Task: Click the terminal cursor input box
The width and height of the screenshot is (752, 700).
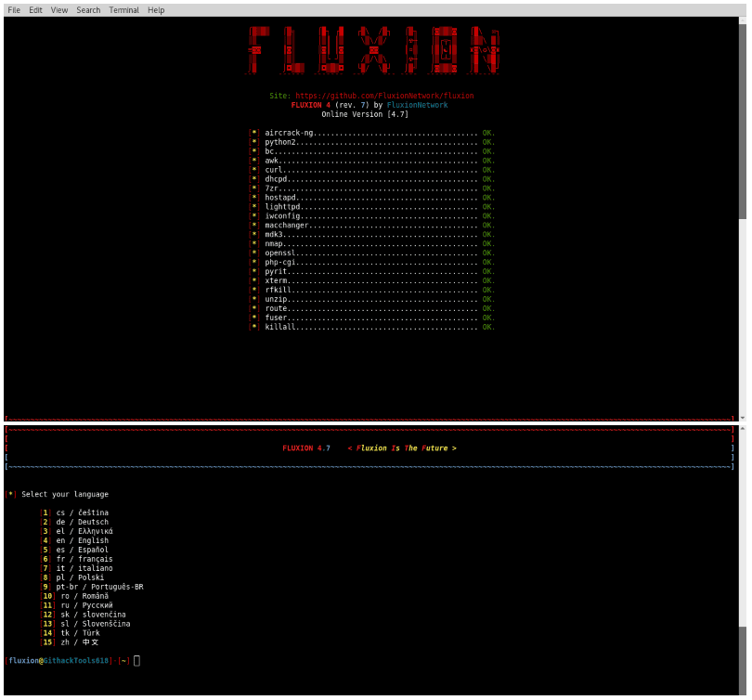Action: 137,661
